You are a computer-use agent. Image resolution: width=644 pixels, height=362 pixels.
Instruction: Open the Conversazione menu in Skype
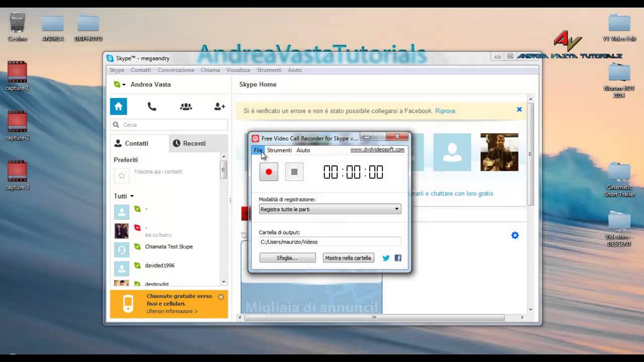176,70
